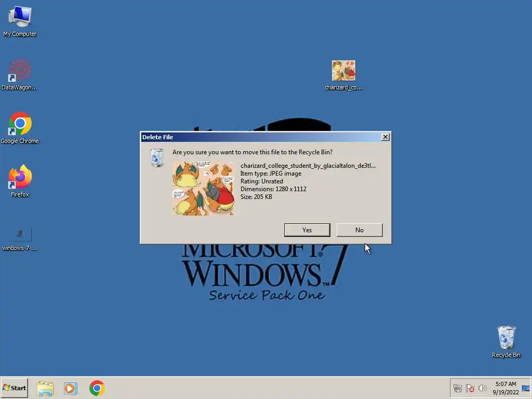Close the Delete File dialog
The image size is (532, 399).
click(385, 137)
